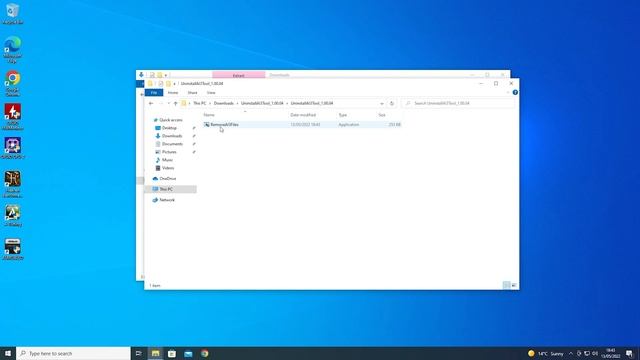Viewport: 640px width, 360px height.
Task: Open the Mail app from taskbar
Action: pyautogui.click(x=188, y=353)
